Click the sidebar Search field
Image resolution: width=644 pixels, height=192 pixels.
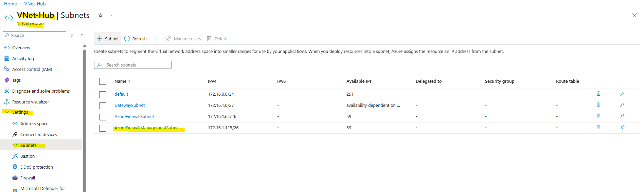34,35
